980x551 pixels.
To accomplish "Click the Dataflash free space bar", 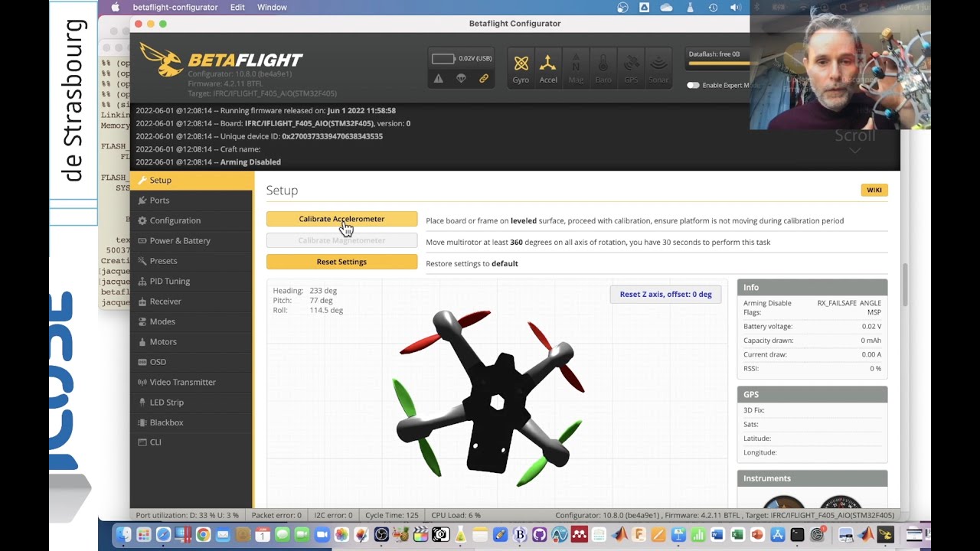I will pyautogui.click(x=717, y=62).
